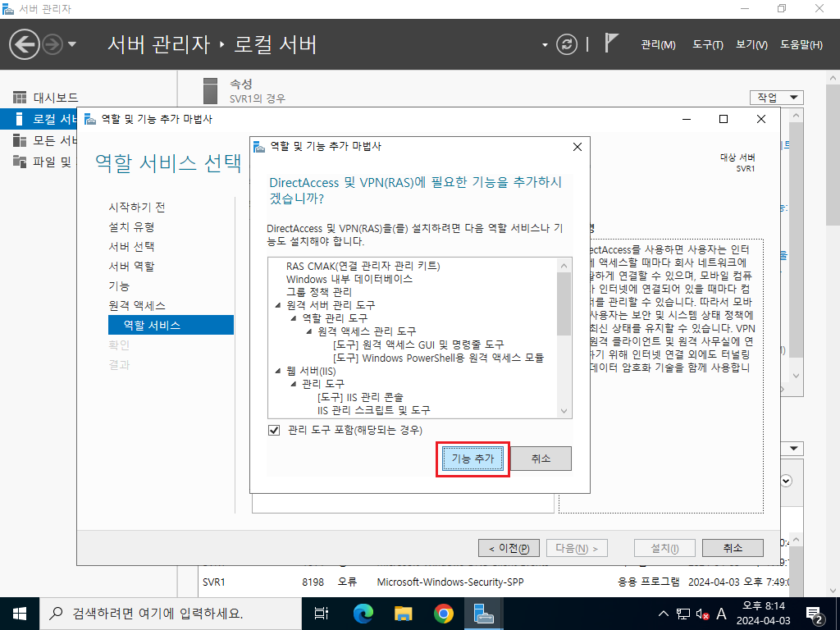Click 취소 in the feature prompt dialog

[541, 459]
